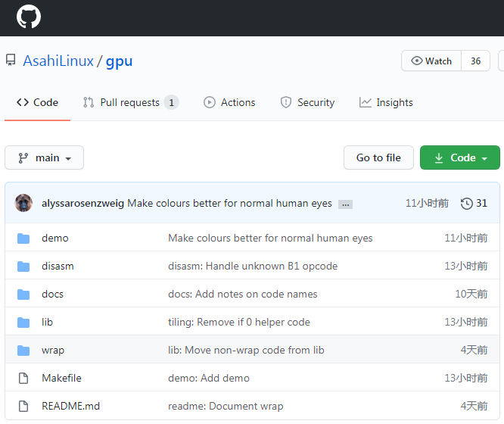Expand the green Code download dropdown
This screenshot has height=424, width=504.
459,157
